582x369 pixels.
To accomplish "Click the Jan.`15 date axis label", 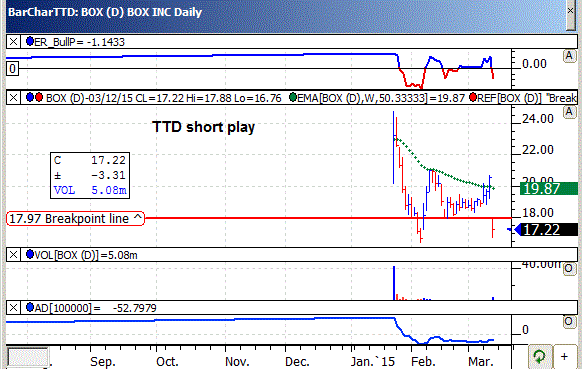I will coord(373,362).
